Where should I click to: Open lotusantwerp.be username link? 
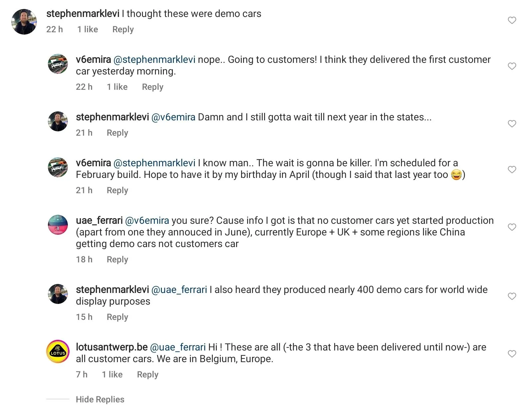pos(111,347)
